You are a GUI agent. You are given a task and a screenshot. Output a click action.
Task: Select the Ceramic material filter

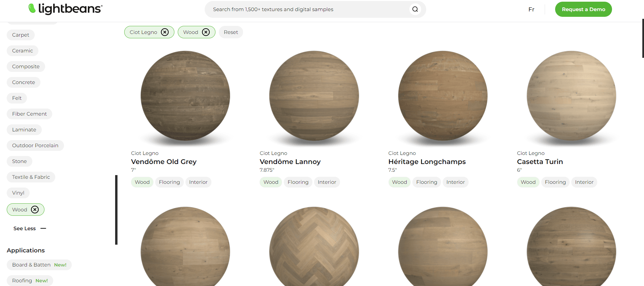23,51
